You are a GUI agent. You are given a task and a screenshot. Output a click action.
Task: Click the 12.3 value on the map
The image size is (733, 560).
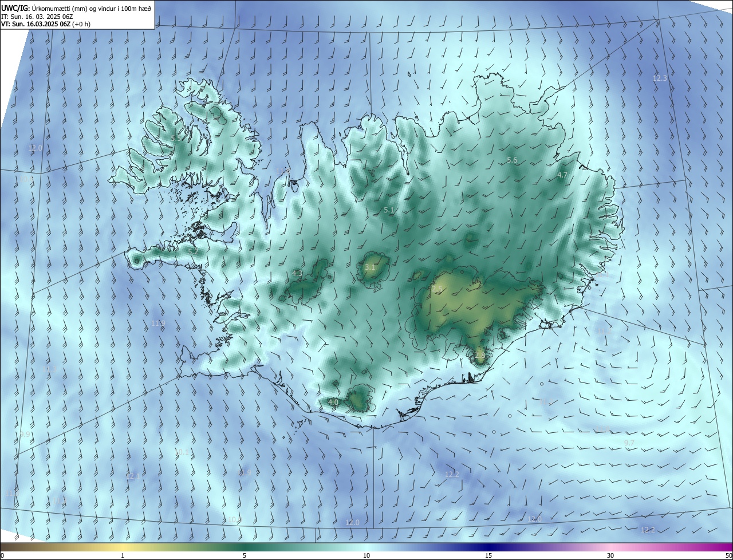(x=660, y=78)
